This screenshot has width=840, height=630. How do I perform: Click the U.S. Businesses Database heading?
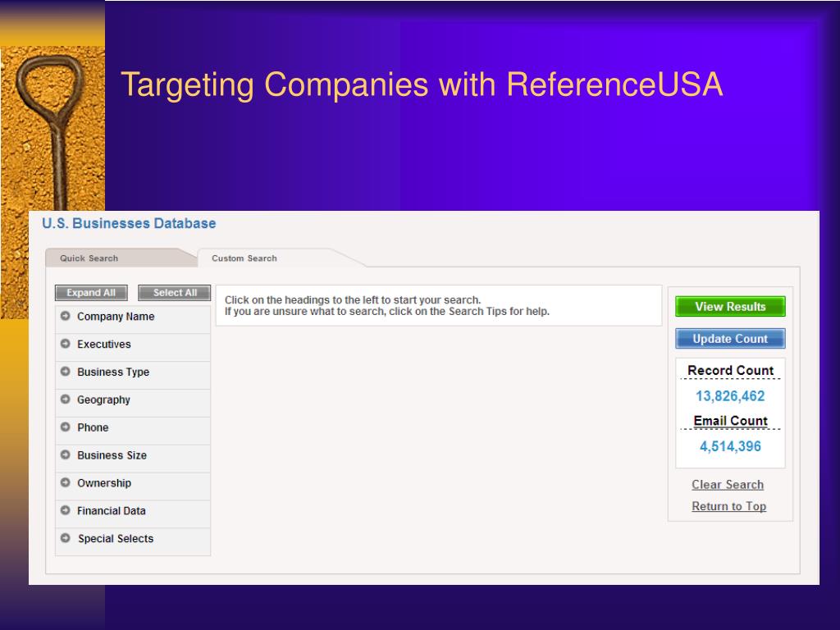[129, 223]
